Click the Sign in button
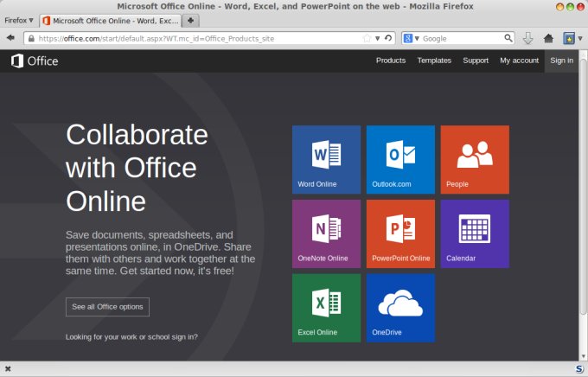Viewport: 588px width, 377px height. point(561,61)
